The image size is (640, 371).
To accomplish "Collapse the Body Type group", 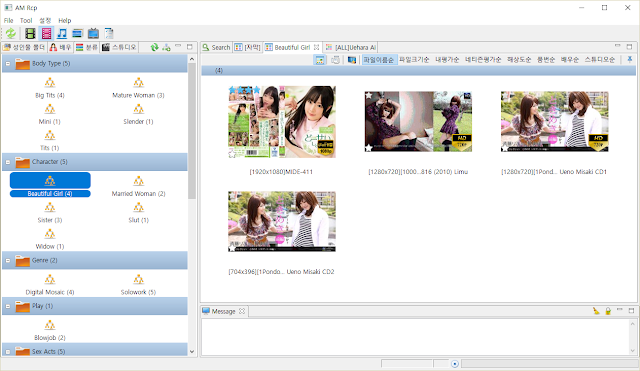I will click(x=8, y=64).
